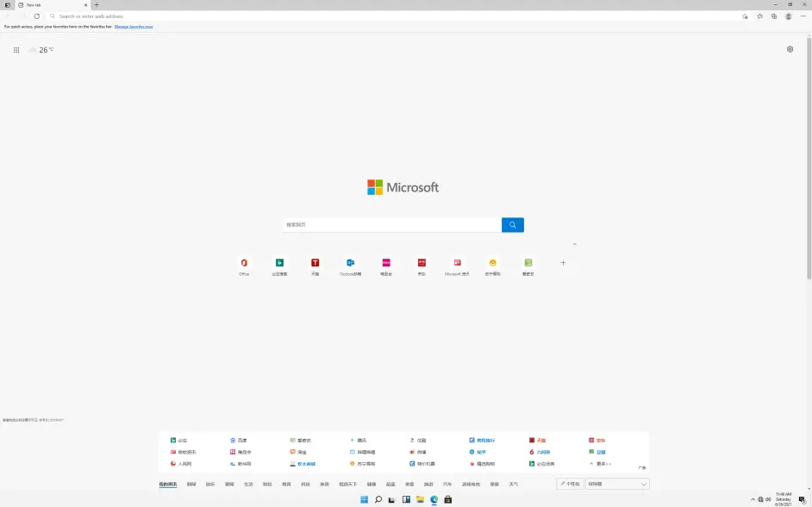Collapse quick links with the chevron arrow
Screen dimensions: 812x507
(574, 244)
